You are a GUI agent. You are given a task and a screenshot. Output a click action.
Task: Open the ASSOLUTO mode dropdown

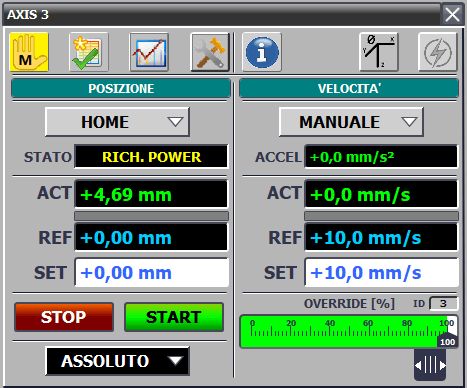pyautogui.click(x=117, y=361)
